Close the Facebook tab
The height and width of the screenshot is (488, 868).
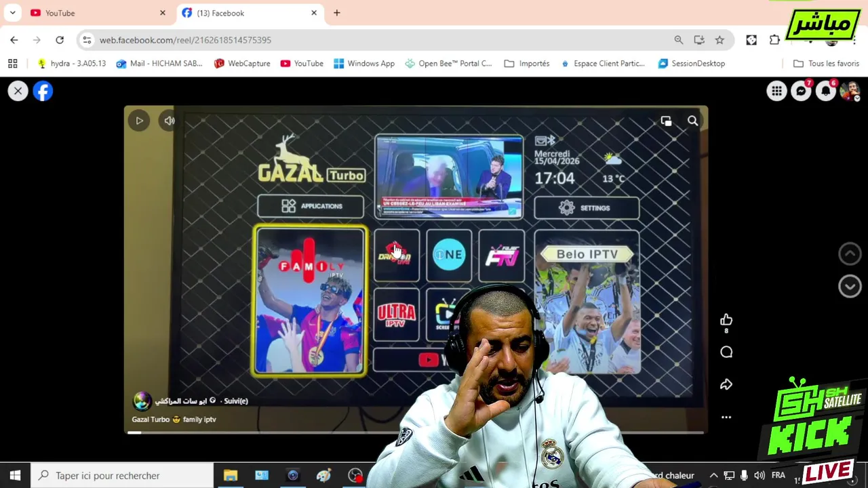pyautogui.click(x=314, y=13)
